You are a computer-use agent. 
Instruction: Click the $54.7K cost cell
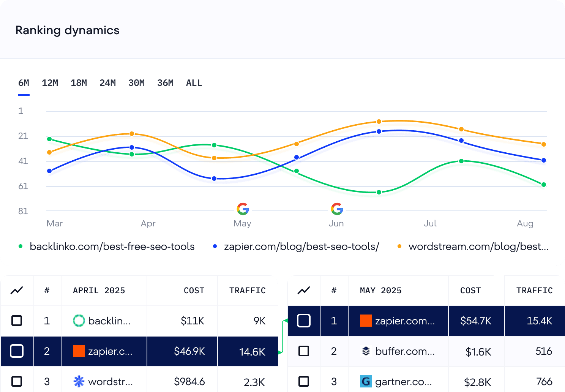tap(476, 321)
